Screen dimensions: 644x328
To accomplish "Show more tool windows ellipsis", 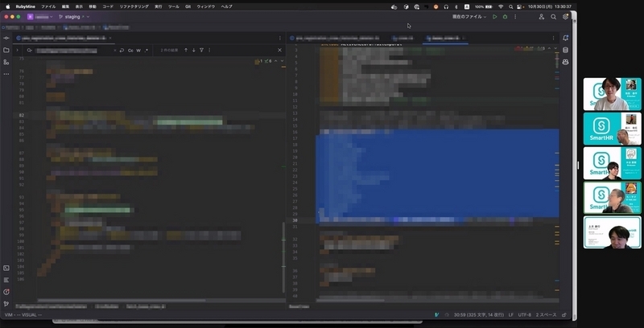I will click(x=6, y=74).
